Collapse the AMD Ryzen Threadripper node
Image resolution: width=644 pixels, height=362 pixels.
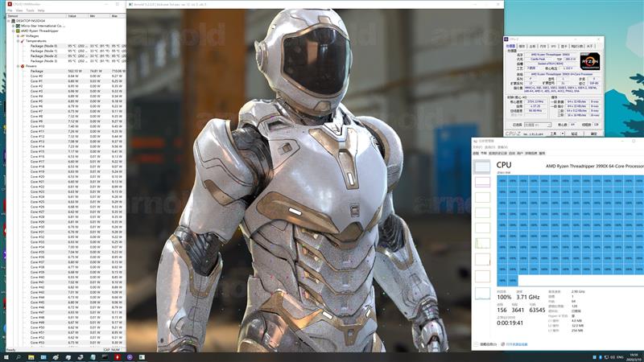tap(12, 31)
